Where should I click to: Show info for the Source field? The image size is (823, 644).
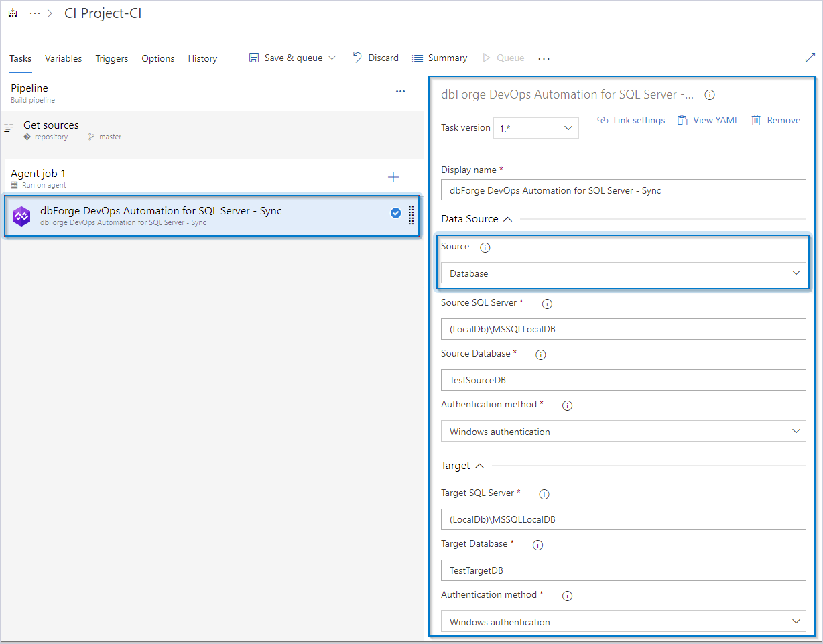[485, 247]
